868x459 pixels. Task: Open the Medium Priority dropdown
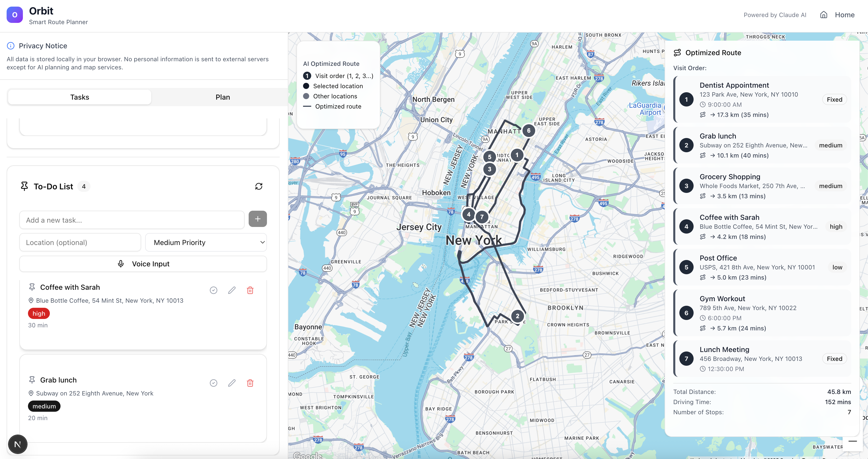point(206,242)
